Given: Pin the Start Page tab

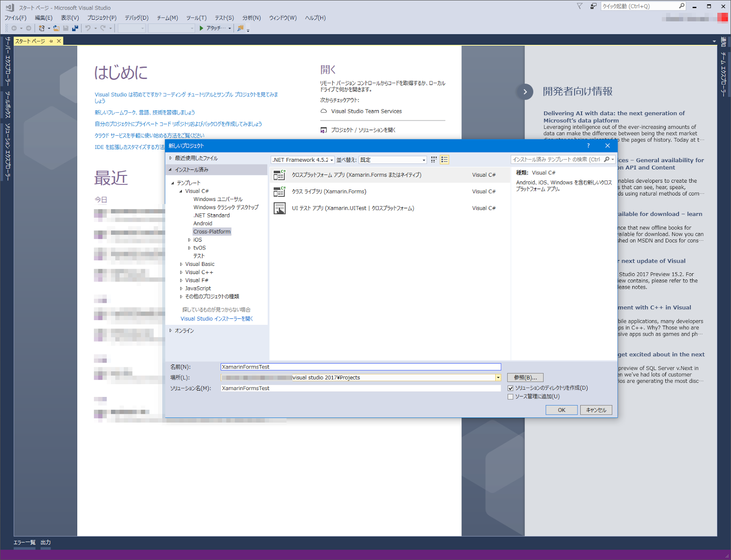Looking at the screenshot, I should pos(51,41).
